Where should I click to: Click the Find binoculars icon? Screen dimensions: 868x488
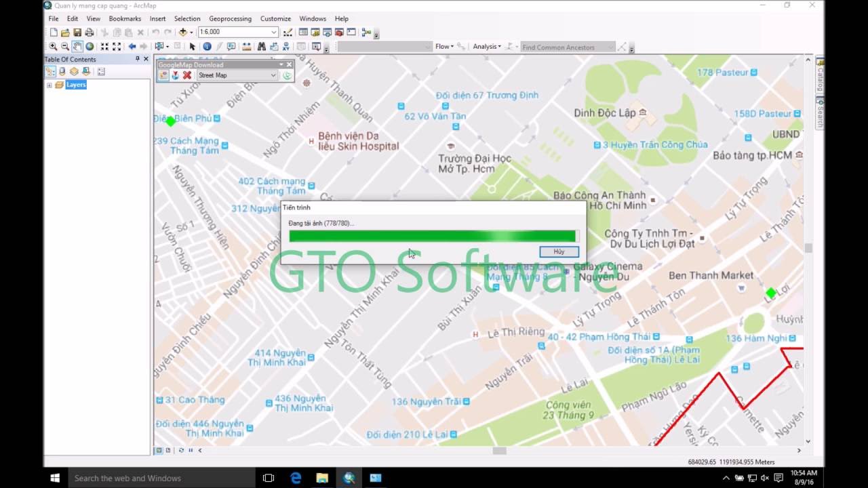(x=261, y=46)
